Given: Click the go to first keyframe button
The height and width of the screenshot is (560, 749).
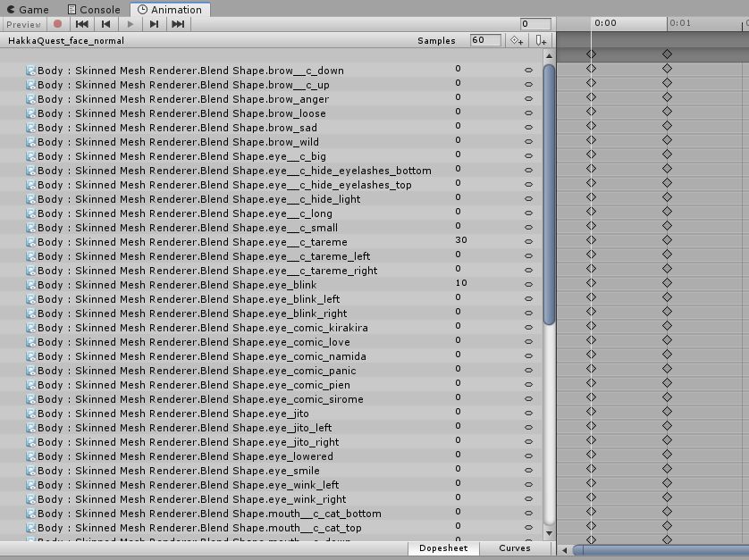Looking at the screenshot, I should click(81, 24).
